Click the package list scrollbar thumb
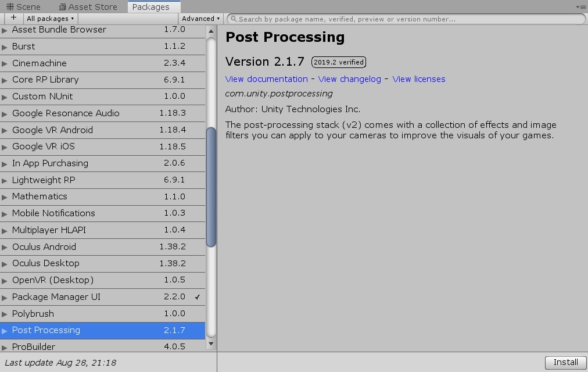The image size is (588, 372). click(x=211, y=187)
